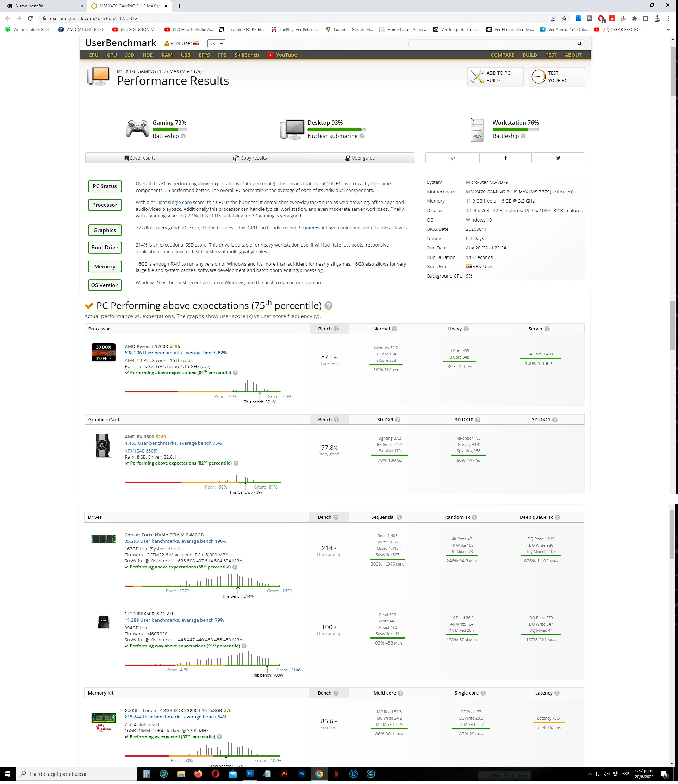The width and height of the screenshot is (678, 784).
Task: Click the search magnifier icon
Action: tap(579, 44)
